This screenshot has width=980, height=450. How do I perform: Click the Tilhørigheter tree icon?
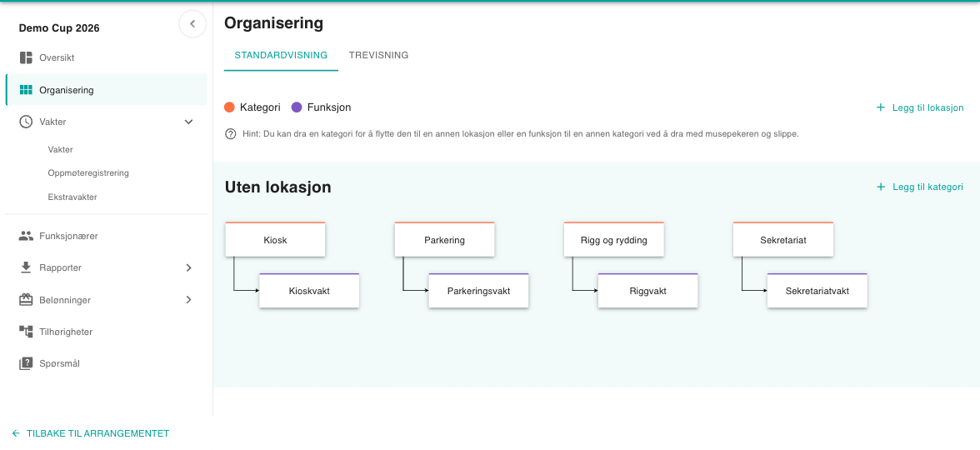click(26, 332)
